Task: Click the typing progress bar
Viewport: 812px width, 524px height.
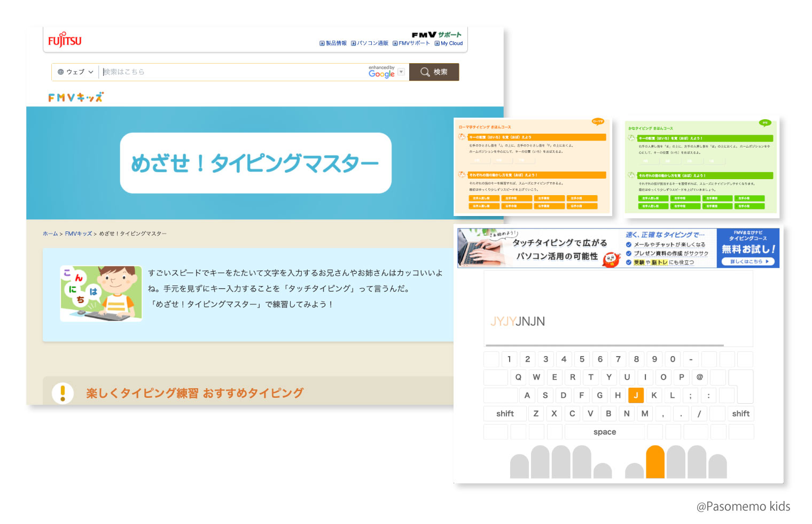Action: click(x=604, y=345)
